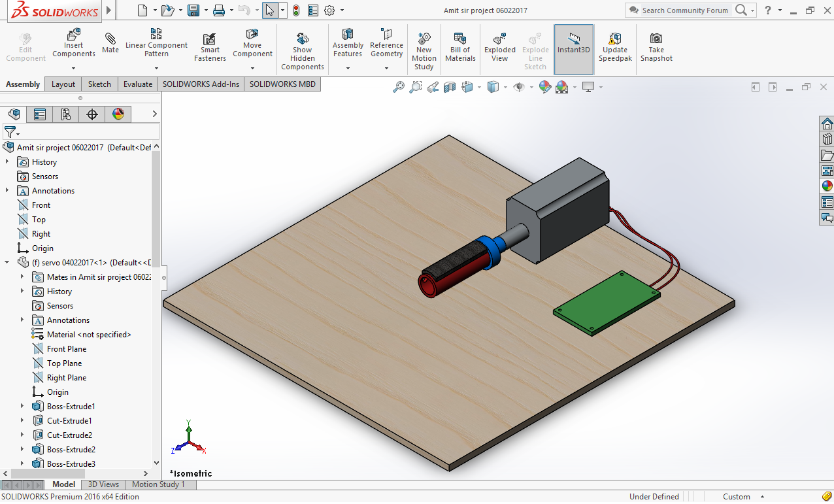
Task: Expand Mates in Amit sir project
Action: point(22,277)
